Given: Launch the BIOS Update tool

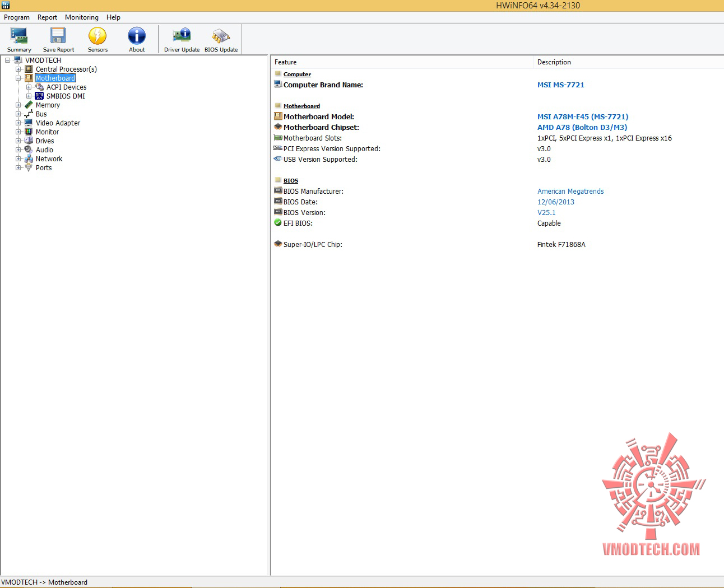Looking at the screenshot, I should (221, 40).
